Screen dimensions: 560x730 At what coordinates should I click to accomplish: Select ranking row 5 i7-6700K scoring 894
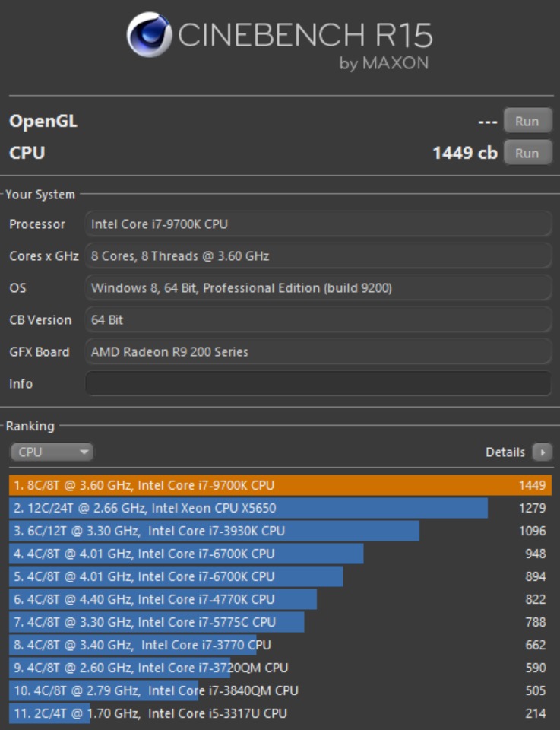pos(280,576)
